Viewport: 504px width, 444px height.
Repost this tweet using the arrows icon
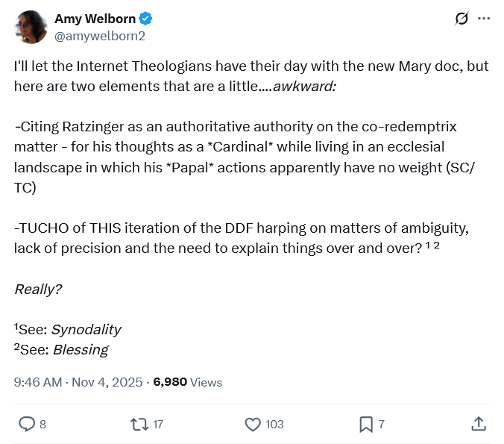pos(139,424)
